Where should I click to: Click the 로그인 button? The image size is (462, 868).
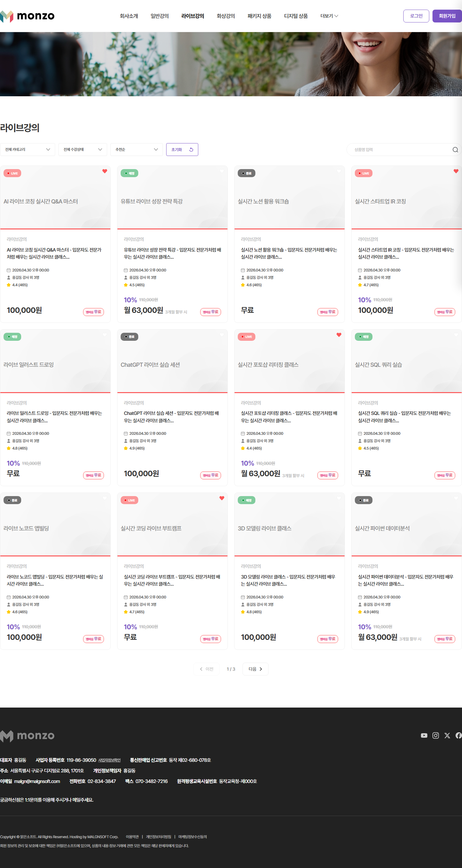(416, 16)
